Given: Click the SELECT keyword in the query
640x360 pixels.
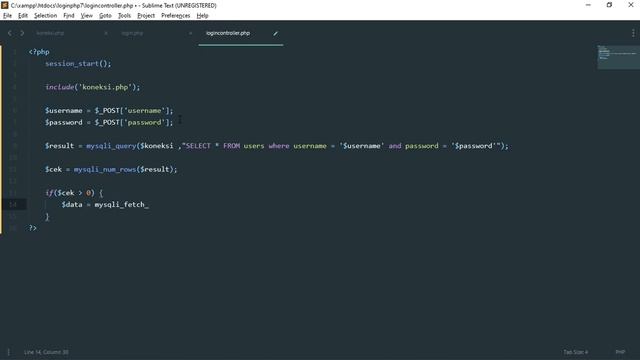Looking at the screenshot, I should [x=198, y=146].
